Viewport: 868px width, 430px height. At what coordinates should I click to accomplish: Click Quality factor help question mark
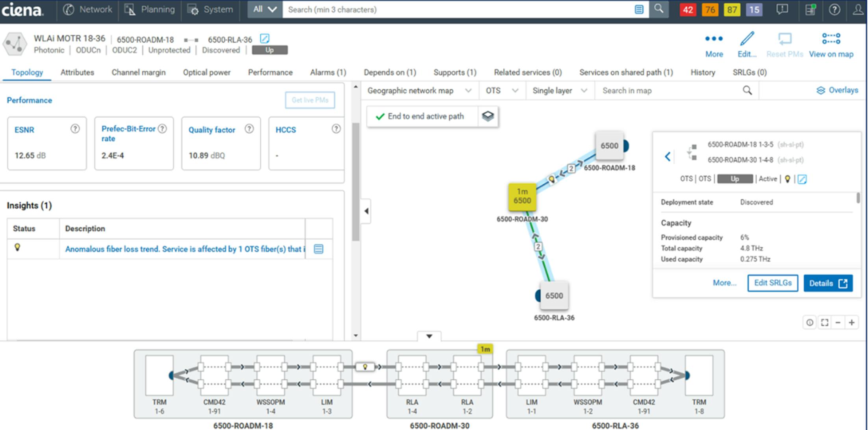coord(249,128)
